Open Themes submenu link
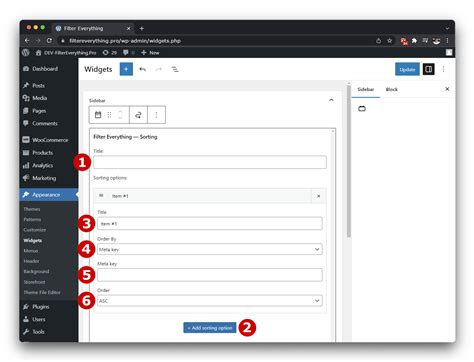Image resolution: width=474 pixels, height=362 pixels. pos(32,209)
